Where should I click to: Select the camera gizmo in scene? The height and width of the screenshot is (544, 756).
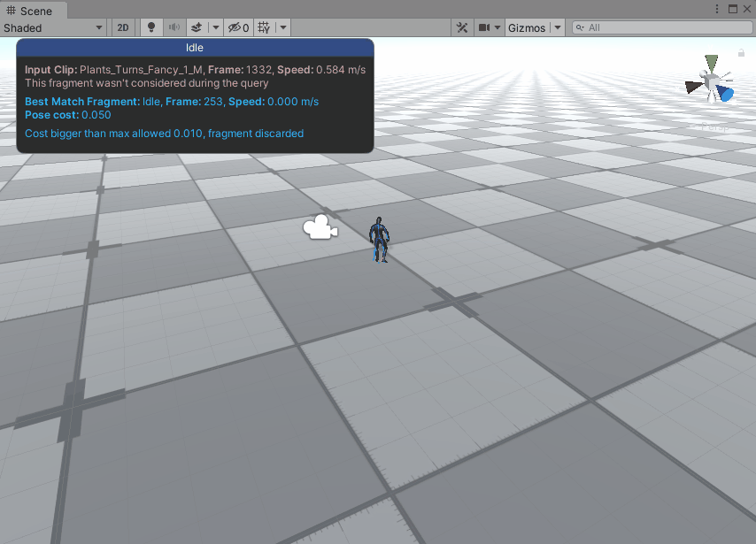tap(320, 227)
